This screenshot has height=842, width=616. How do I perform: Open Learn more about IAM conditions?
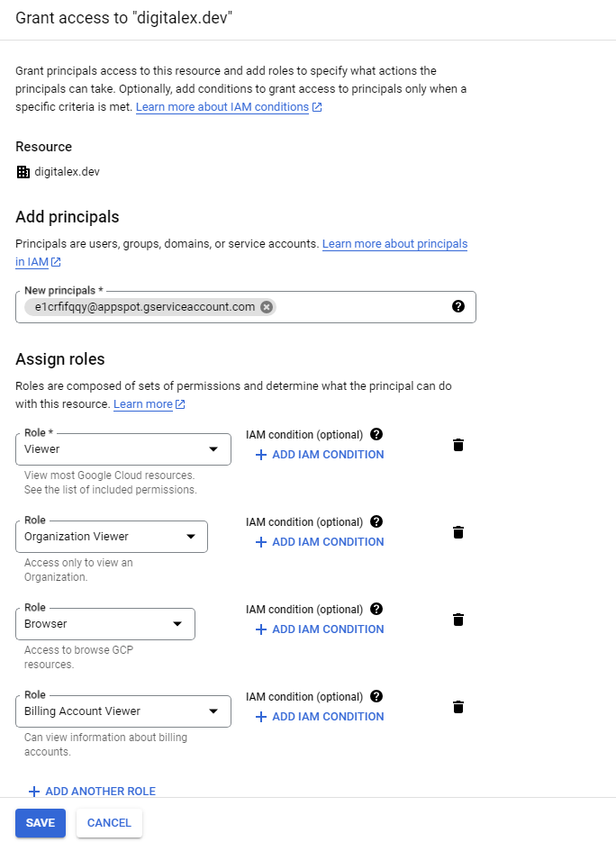pyautogui.click(x=222, y=107)
